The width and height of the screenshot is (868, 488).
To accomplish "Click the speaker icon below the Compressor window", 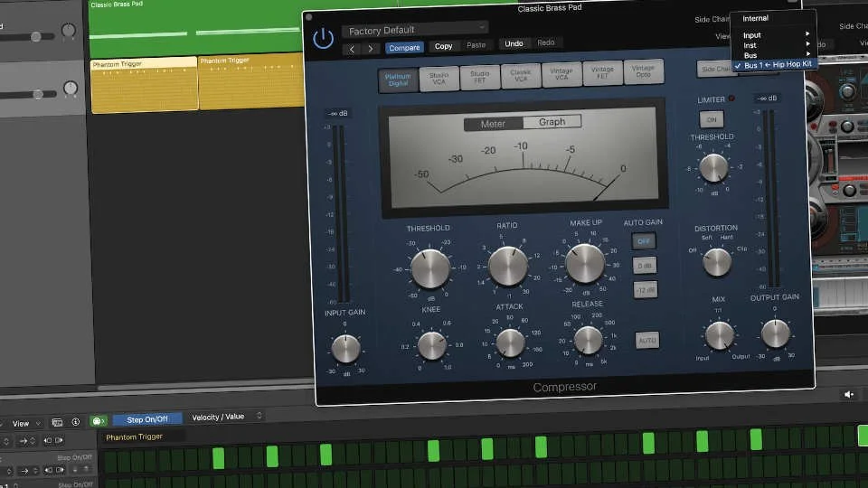I will click(849, 395).
